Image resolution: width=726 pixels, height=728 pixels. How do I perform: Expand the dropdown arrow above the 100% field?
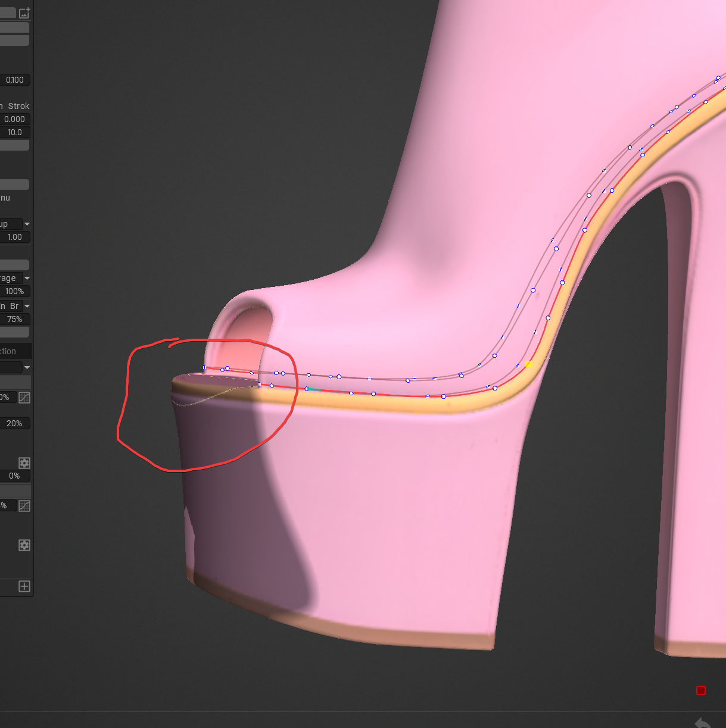coord(27,278)
